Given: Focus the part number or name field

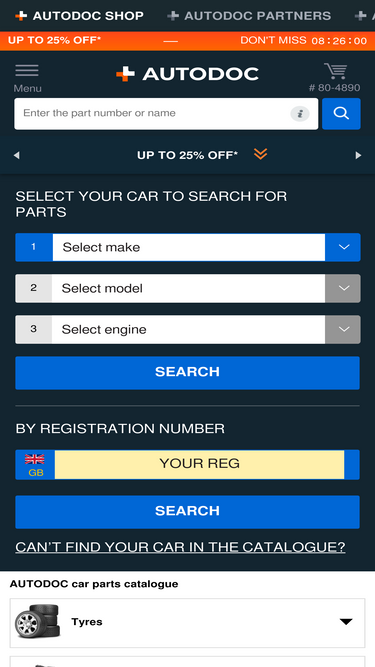Looking at the screenshot, I should pos(153,114).
